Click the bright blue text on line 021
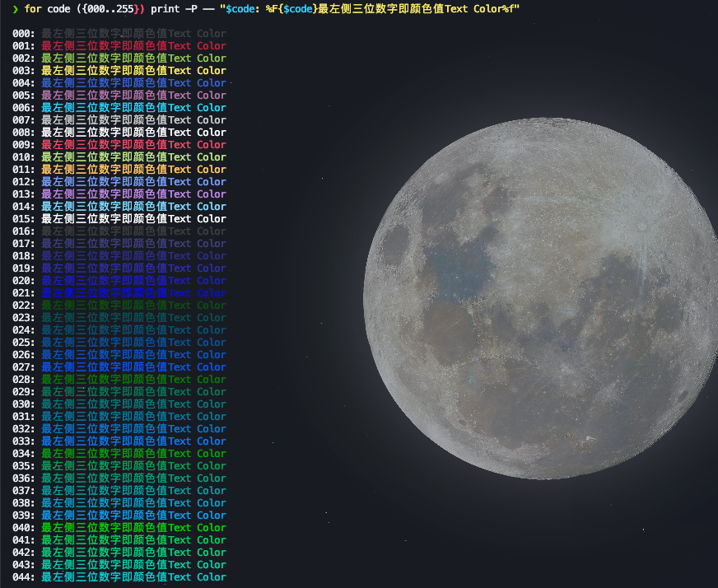 [x=133, y=293]
